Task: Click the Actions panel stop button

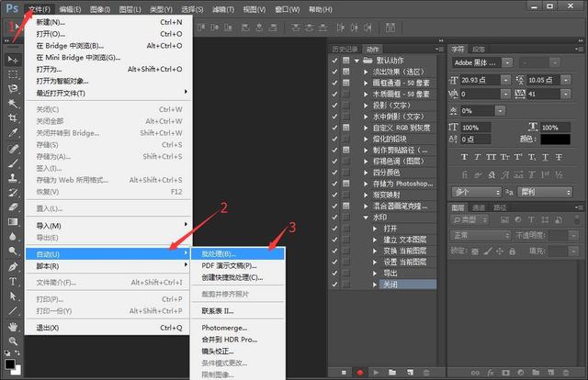Action: (x=344, y=373)
